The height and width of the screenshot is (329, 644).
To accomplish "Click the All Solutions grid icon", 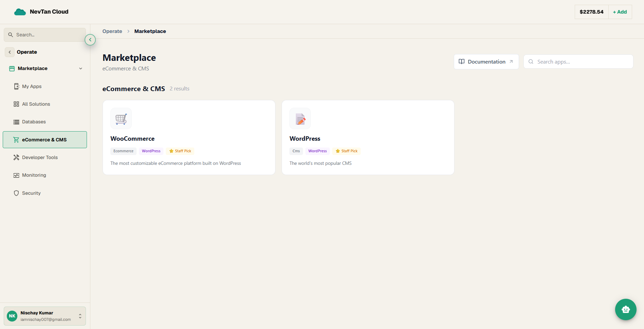I will tap(16, 104).
